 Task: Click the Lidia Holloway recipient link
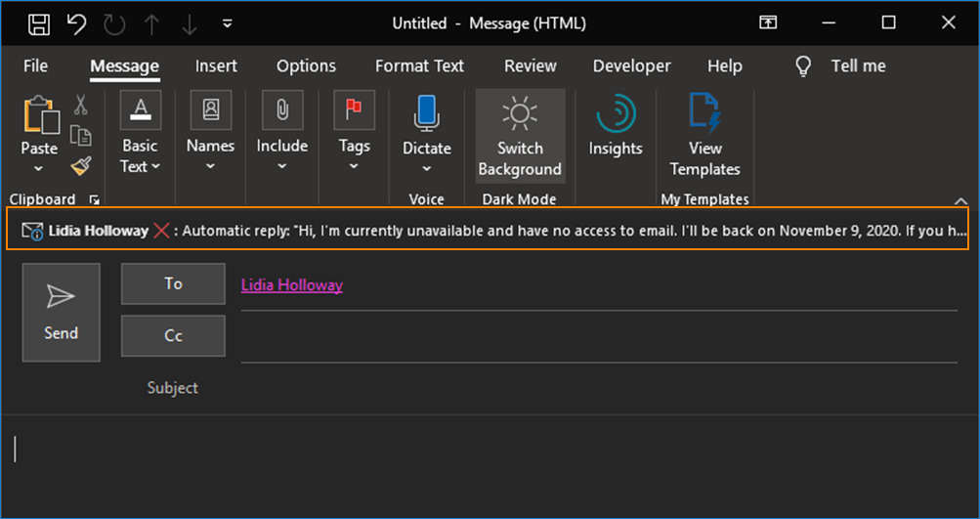pyautogui.click(x=291, y=284)
